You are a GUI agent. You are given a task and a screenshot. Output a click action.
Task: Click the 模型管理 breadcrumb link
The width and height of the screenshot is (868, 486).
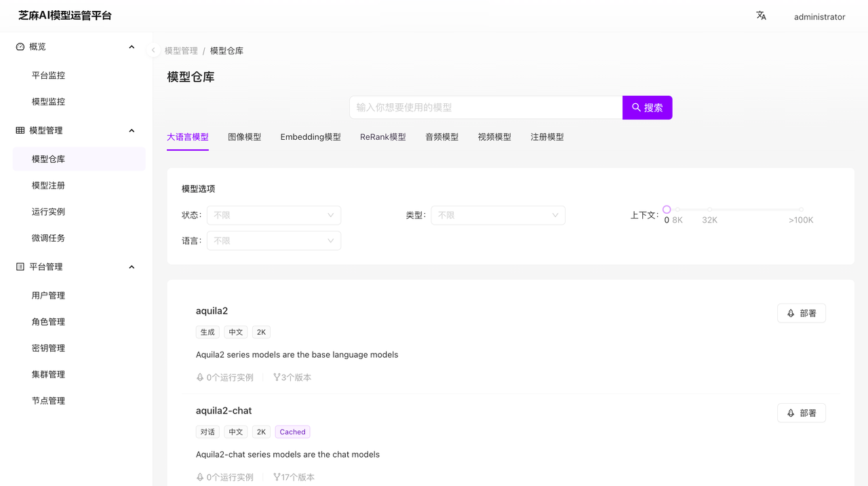[181, 51]
